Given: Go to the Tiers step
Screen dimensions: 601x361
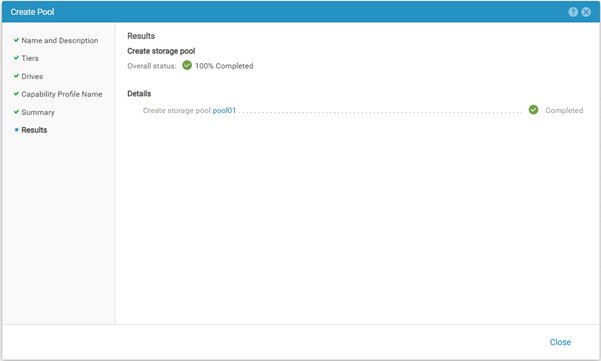Looking at the screenshot, I should (x=30, y=58).
